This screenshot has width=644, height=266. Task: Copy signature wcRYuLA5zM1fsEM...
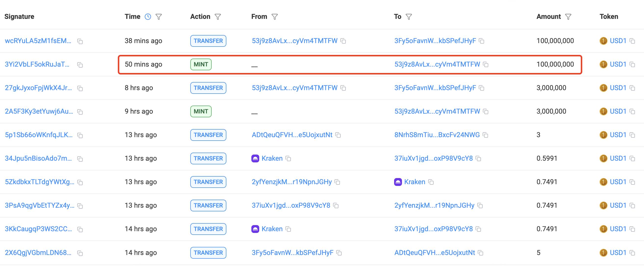click(x=80, y=41)
